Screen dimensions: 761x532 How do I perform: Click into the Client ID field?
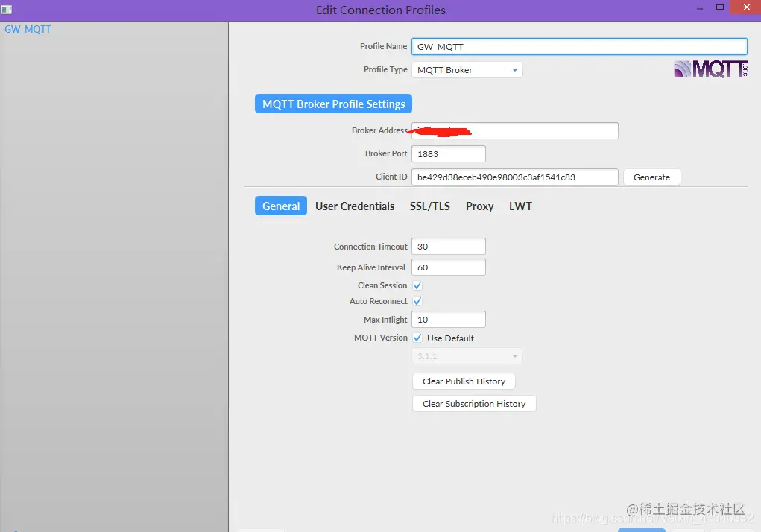pyautogui.click(x=515, y=177)
